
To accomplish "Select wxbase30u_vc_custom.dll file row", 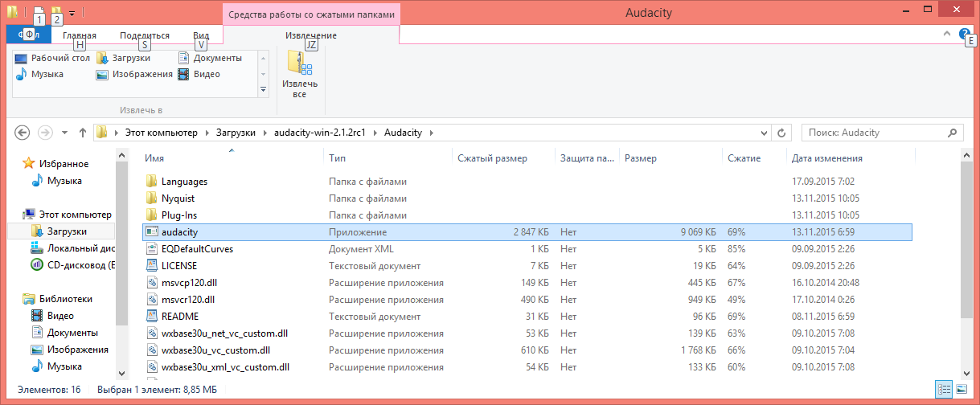I will [x=527, y=350].
